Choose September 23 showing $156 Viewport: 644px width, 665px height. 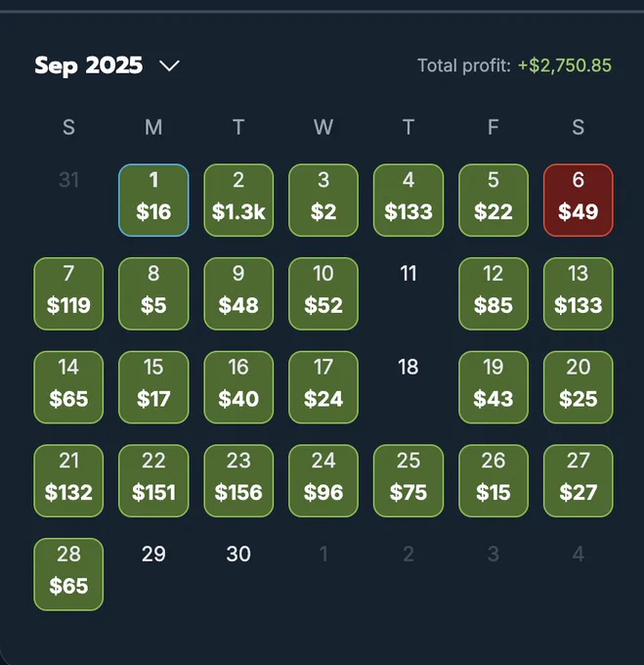point(238,481)
